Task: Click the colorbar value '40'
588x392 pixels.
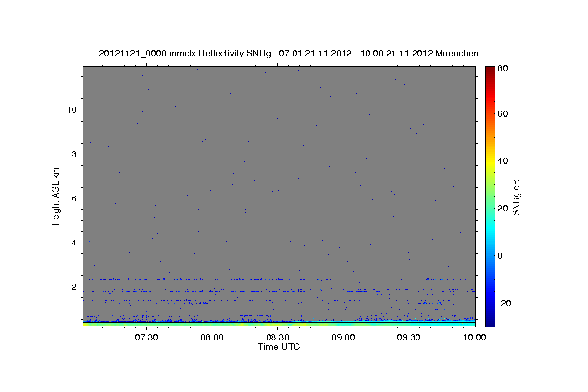Action: point(502,161)
